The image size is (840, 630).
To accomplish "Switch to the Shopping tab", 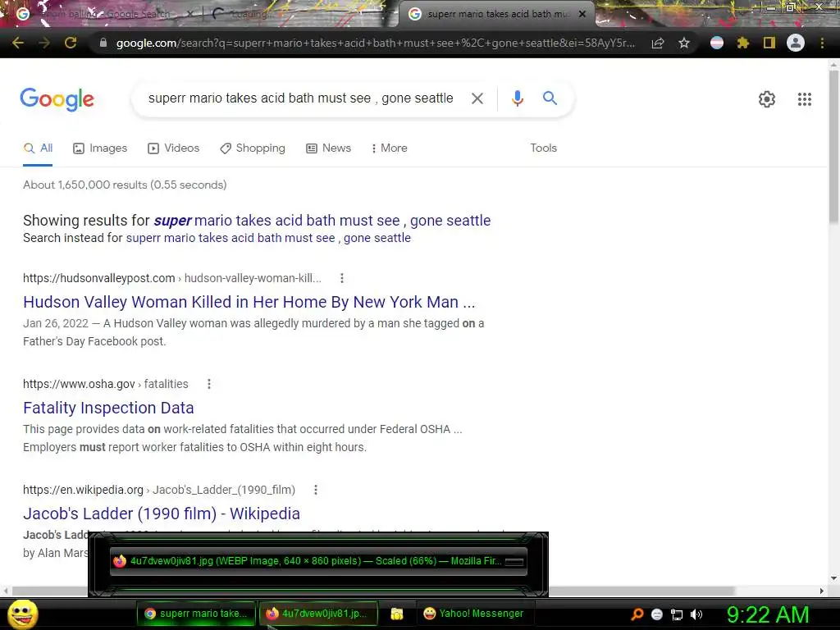I will pyautogui.click(x=253, y=148).
